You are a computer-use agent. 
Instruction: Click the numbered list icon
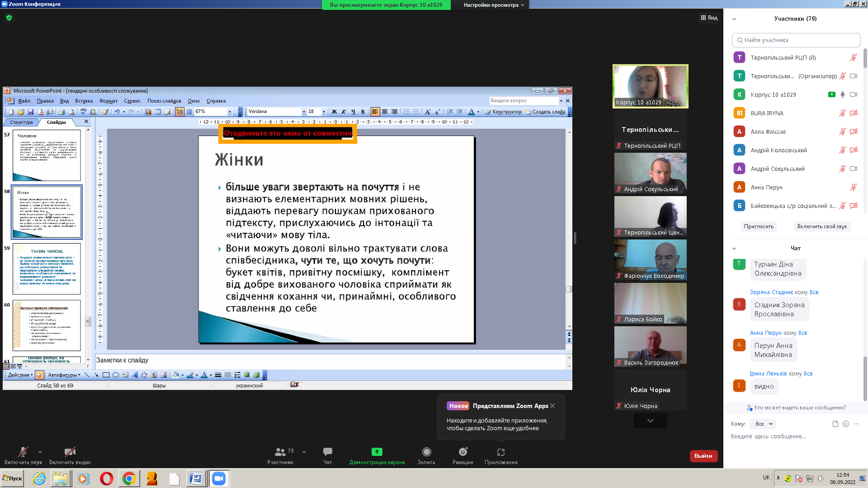point(406,112)
